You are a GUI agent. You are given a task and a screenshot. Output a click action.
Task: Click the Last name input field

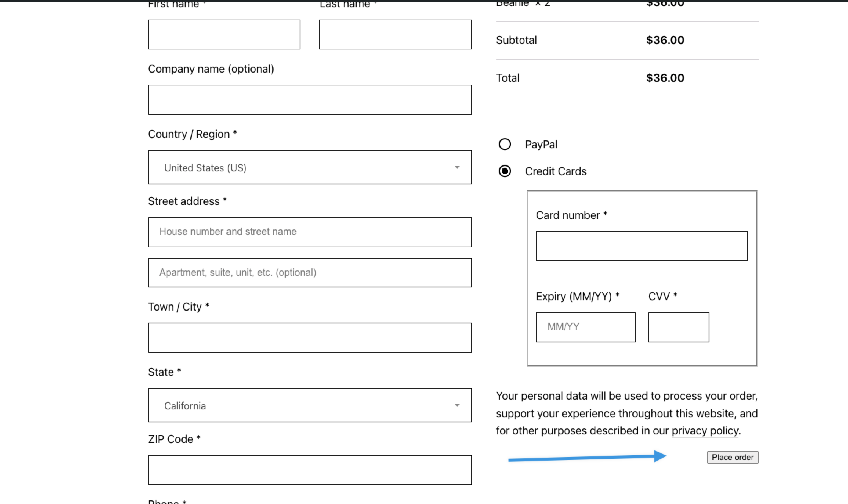(395, 34)
